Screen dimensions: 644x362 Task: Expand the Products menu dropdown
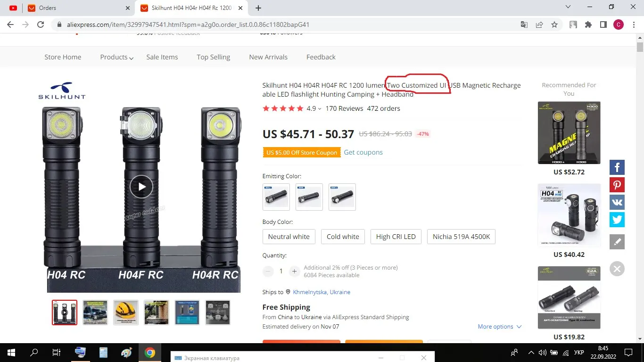coord(116,57)
